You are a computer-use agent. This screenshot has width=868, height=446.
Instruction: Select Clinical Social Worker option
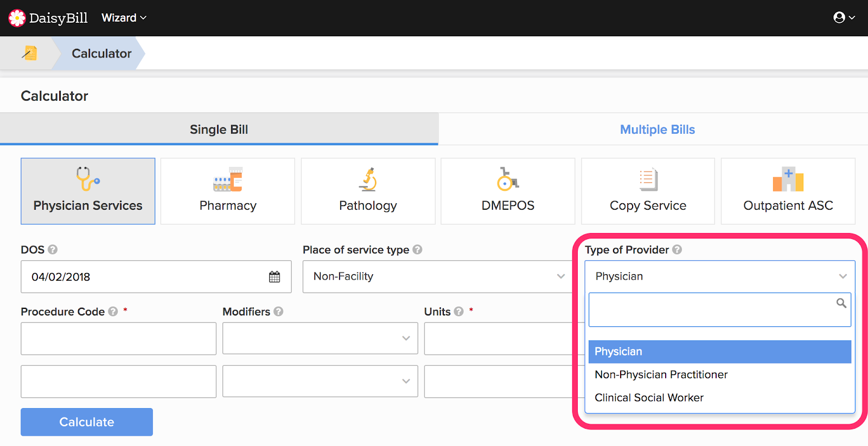[x=649, y=398]
